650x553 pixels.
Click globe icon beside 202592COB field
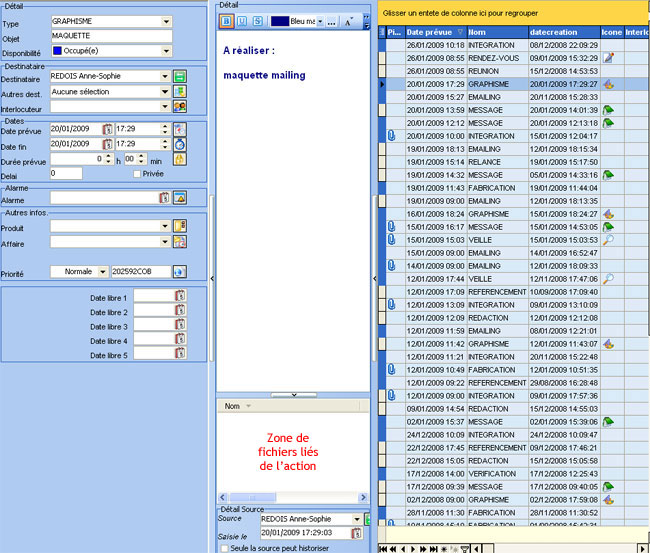pyautogui.click(x=179, y=272)
